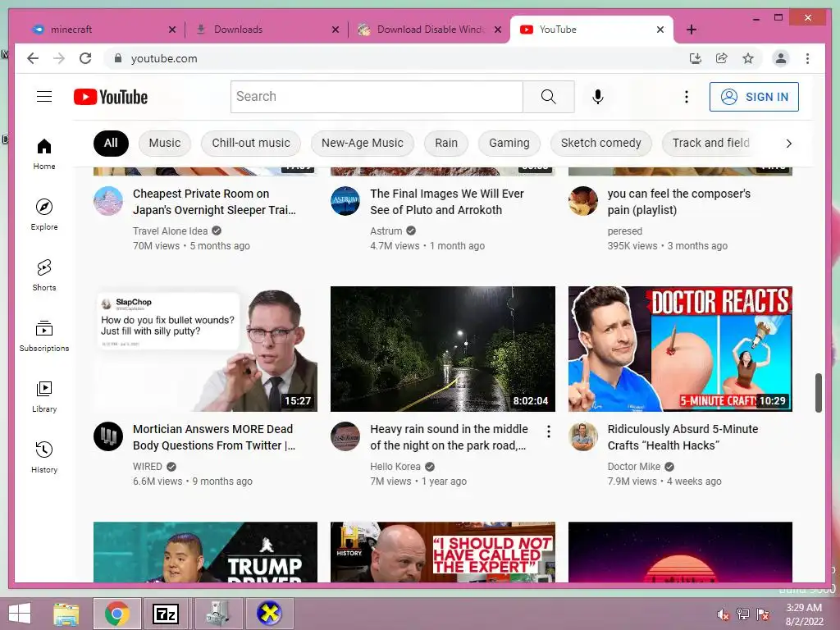Open the YouTube hamburger guide menu
840x630 pixels.
pos(44,97)
